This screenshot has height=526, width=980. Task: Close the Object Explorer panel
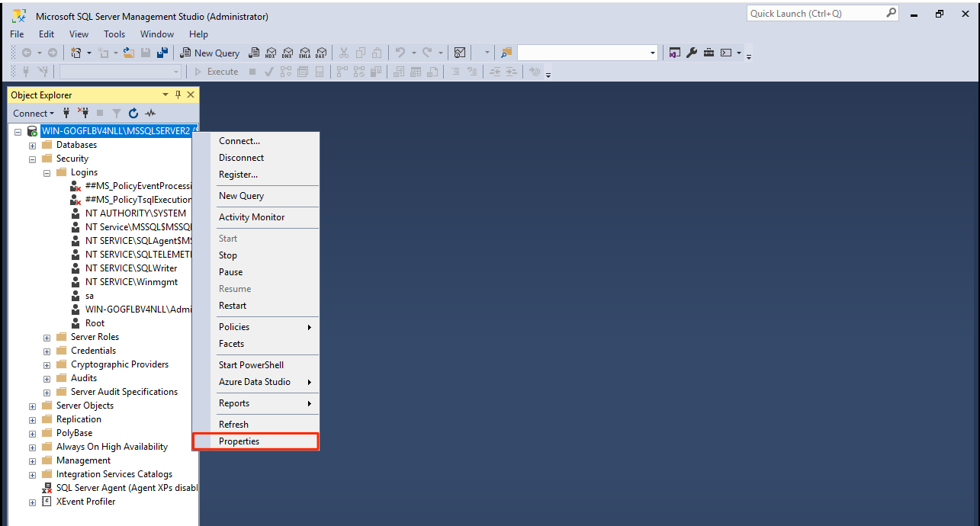tap(191, 95)
